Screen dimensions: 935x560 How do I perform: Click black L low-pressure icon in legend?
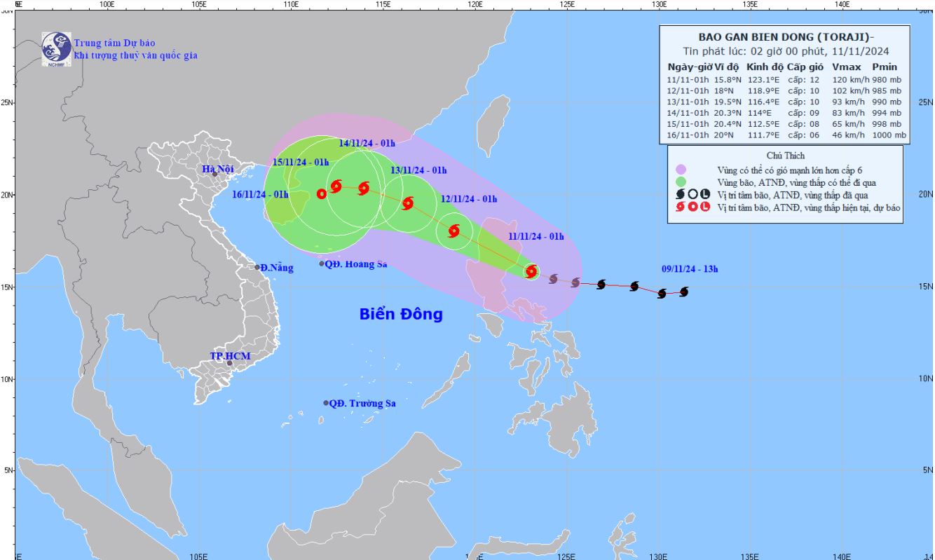coord(705,194)
